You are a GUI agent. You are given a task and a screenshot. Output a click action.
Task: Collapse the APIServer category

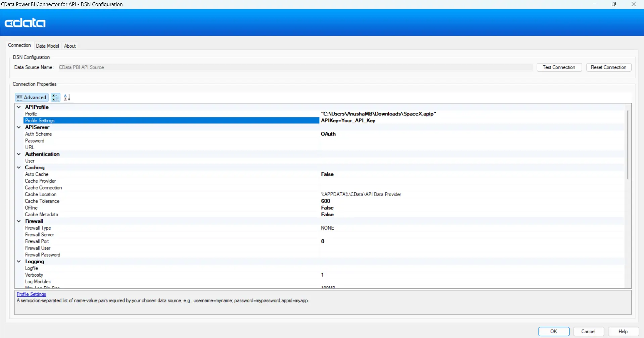point(19,127)
